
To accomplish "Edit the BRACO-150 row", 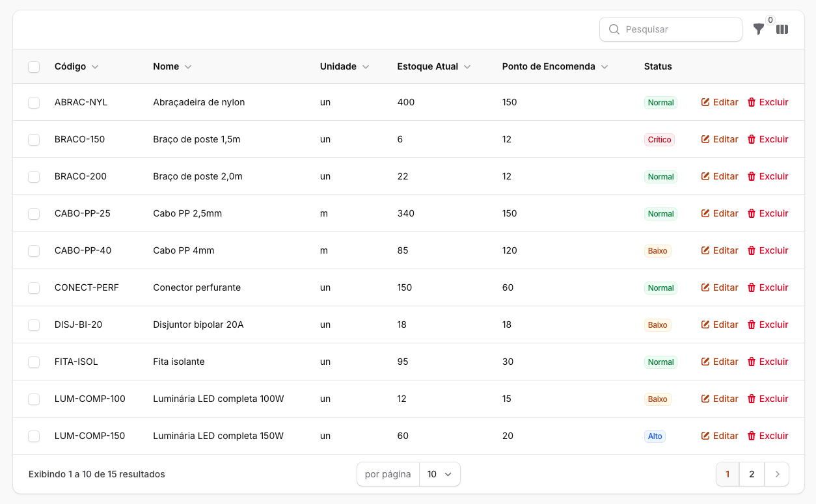I will pyautogui.click(x=720, y=139).
